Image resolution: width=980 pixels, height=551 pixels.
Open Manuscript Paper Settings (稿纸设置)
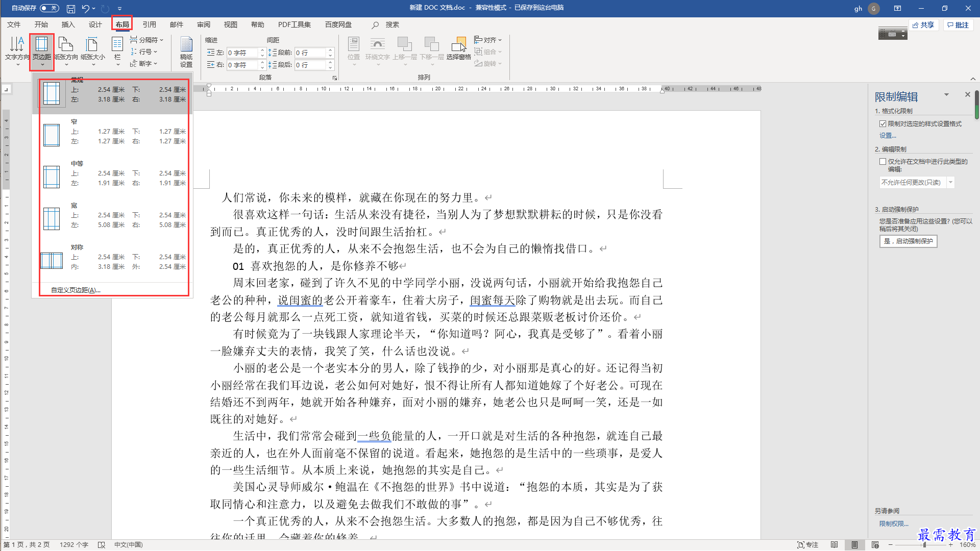[186, 51]
